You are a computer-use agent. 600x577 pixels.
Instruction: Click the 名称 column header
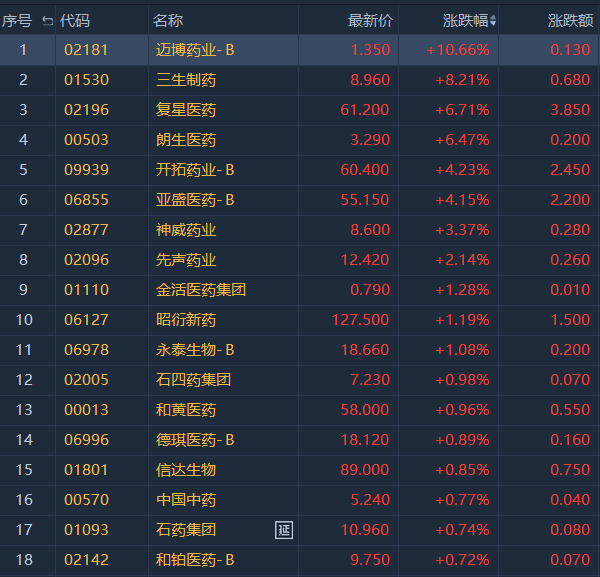point(168,20)
